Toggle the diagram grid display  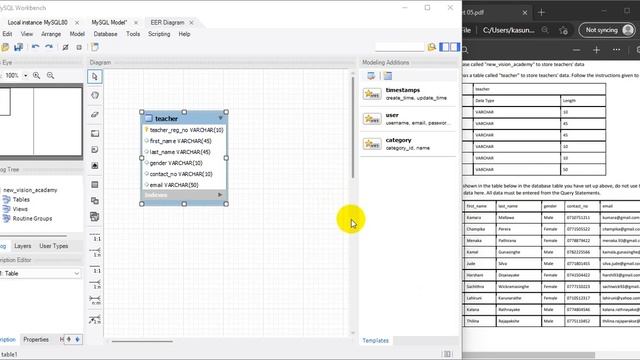coord(65,47)
